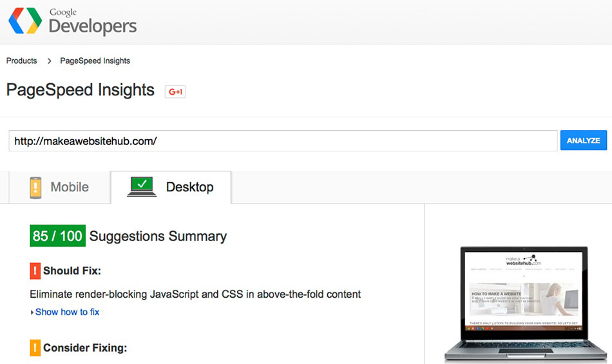612x364 pixels.
Task: Click the render-blocking JavaScript and CSS suggestion text
Action: pyautogui.click(x=195, y=294)
